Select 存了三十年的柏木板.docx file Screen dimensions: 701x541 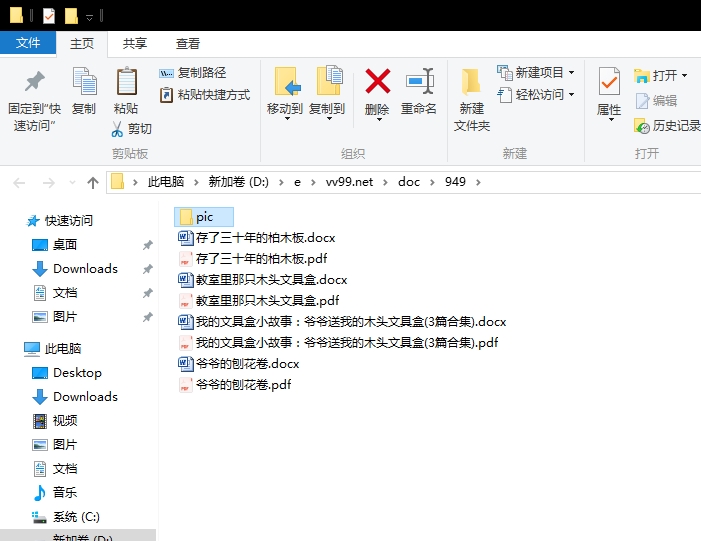(257, 238)
